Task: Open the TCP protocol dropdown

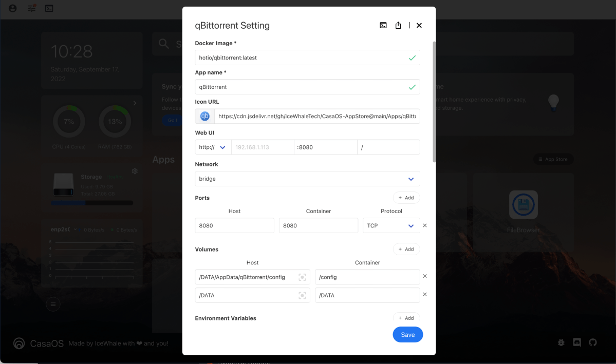Action: click(391, 225)
